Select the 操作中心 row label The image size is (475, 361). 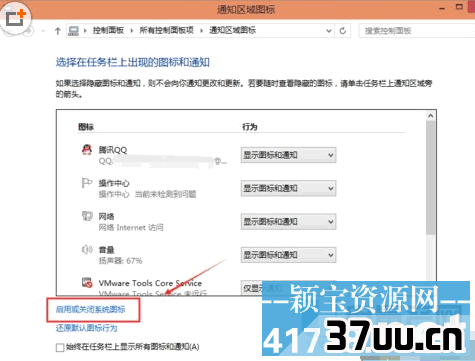(114, 183)
